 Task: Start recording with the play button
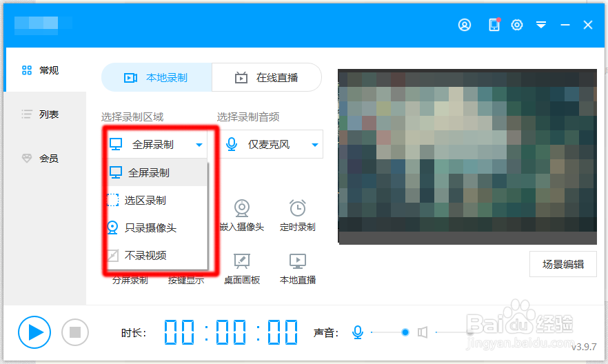pyautogui.click(x=34, y=332)
